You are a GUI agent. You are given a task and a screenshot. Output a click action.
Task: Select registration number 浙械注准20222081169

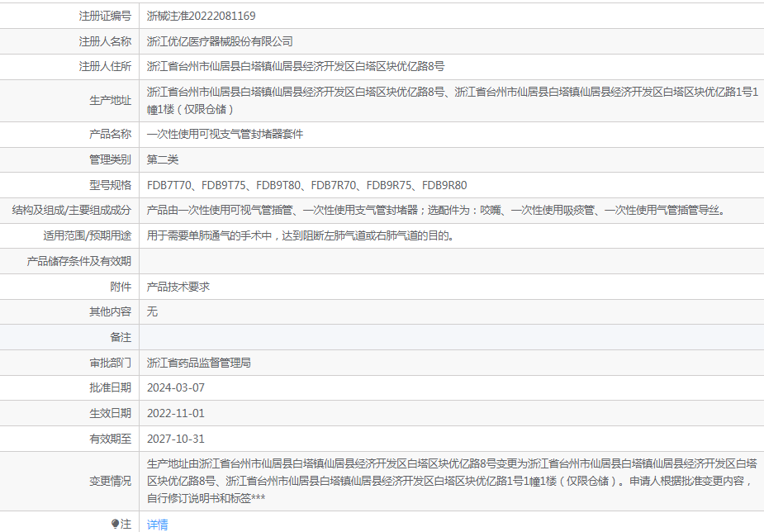pyautogui.click(x=202, y=16)
